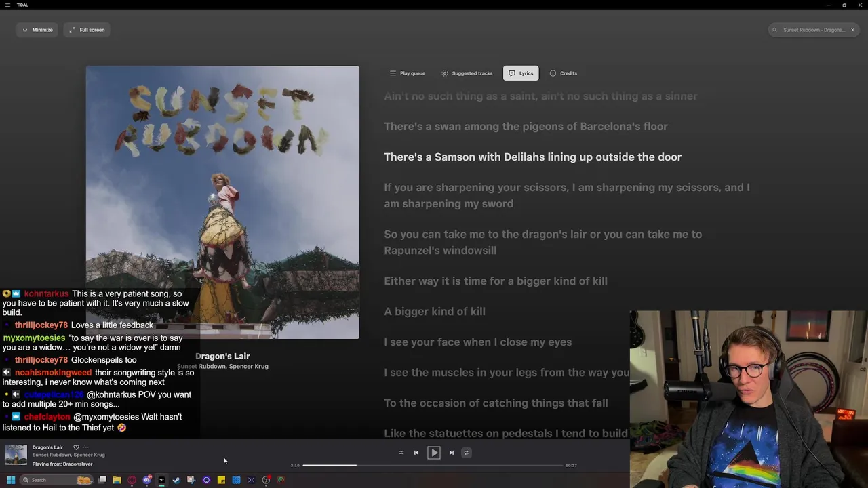868x488 pixels.
Task: Like Dragon's Lair with the heart icon
Action: pos(76,447)
